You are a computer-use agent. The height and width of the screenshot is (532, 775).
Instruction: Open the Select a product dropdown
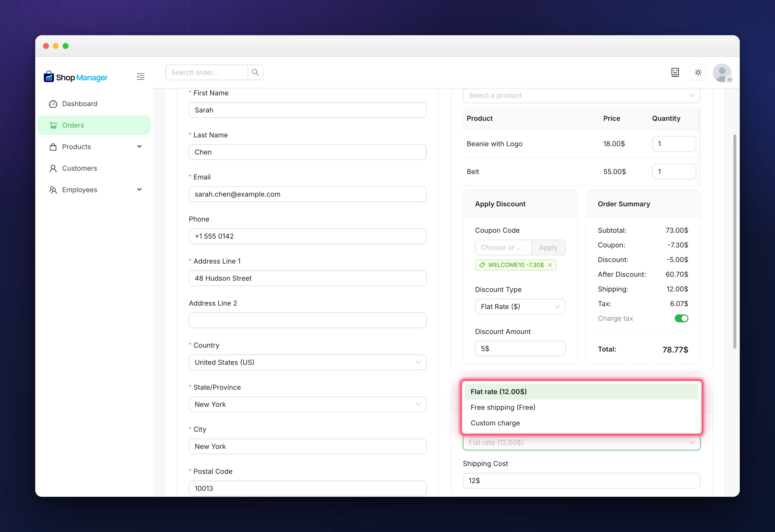581,95
